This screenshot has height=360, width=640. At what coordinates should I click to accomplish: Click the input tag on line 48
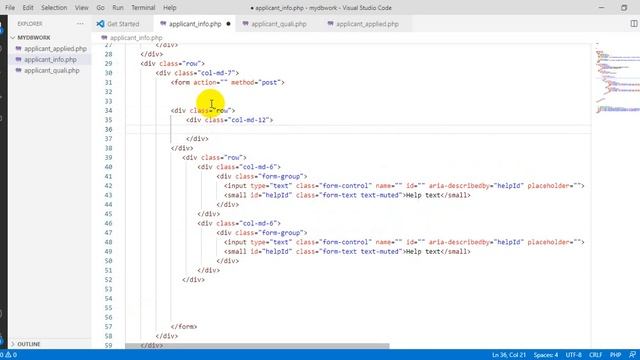click(x=404, y=242)
